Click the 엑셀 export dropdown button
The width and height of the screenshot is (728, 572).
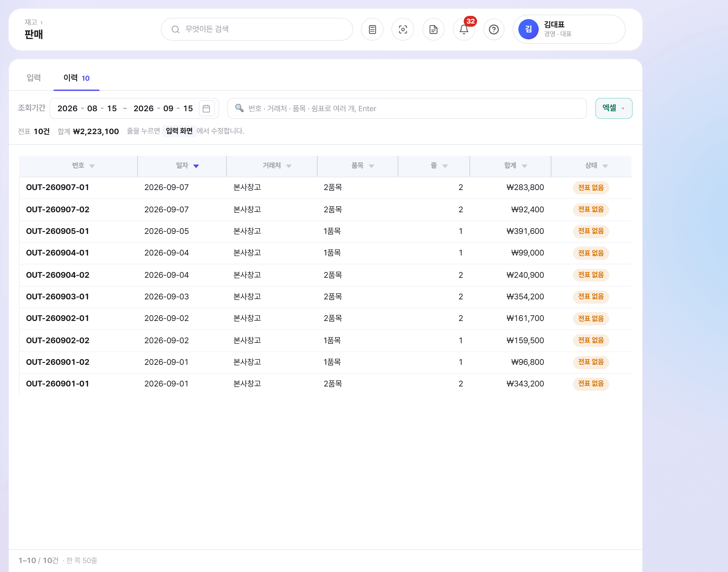coord(614,108)
